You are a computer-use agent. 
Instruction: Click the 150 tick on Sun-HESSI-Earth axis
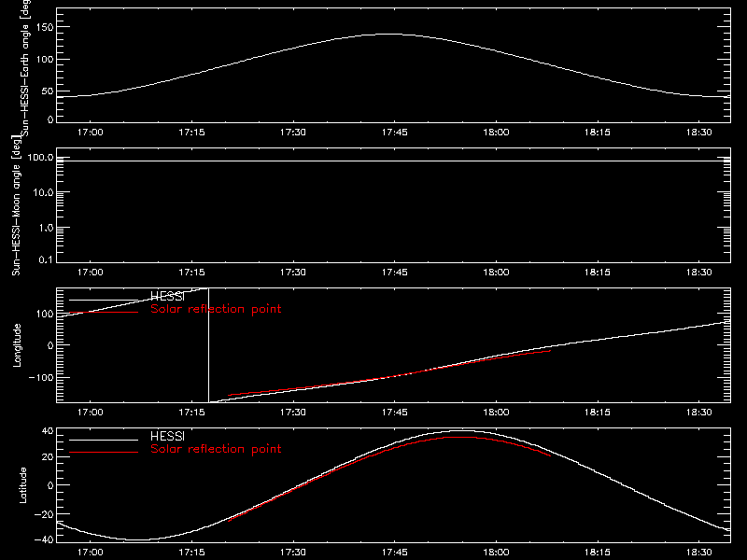[45, 27]
